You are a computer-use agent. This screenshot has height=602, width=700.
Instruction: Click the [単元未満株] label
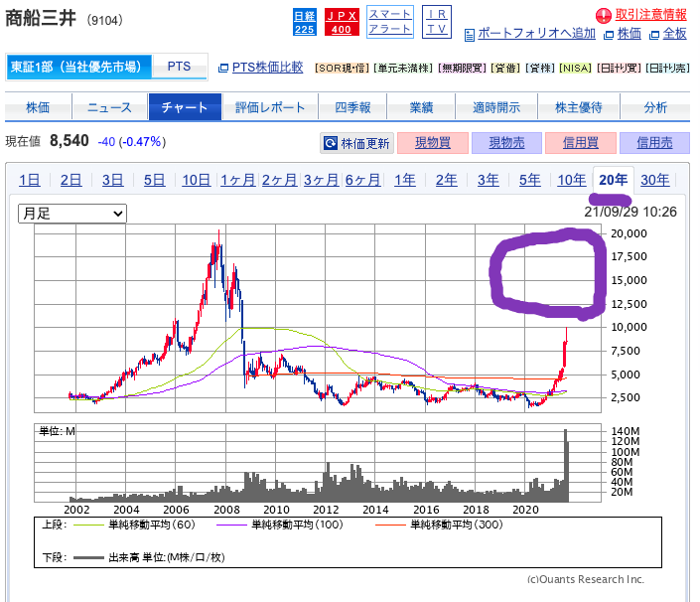coord(403,68)
